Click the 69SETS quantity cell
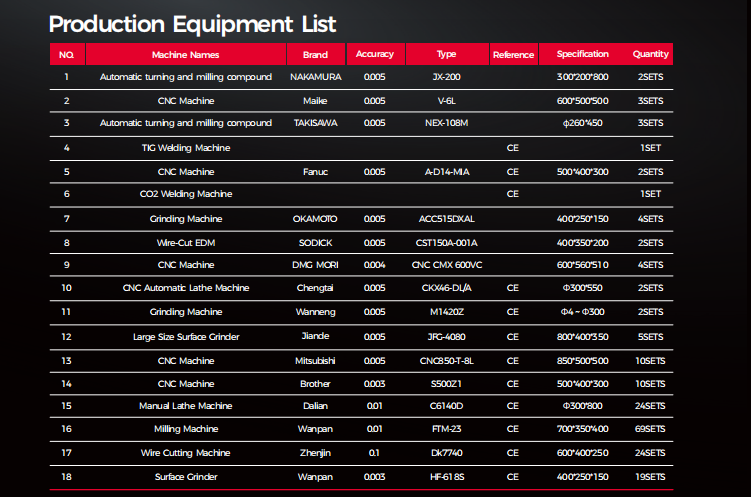This screenshot has height=497, width=751. point(650,429)
